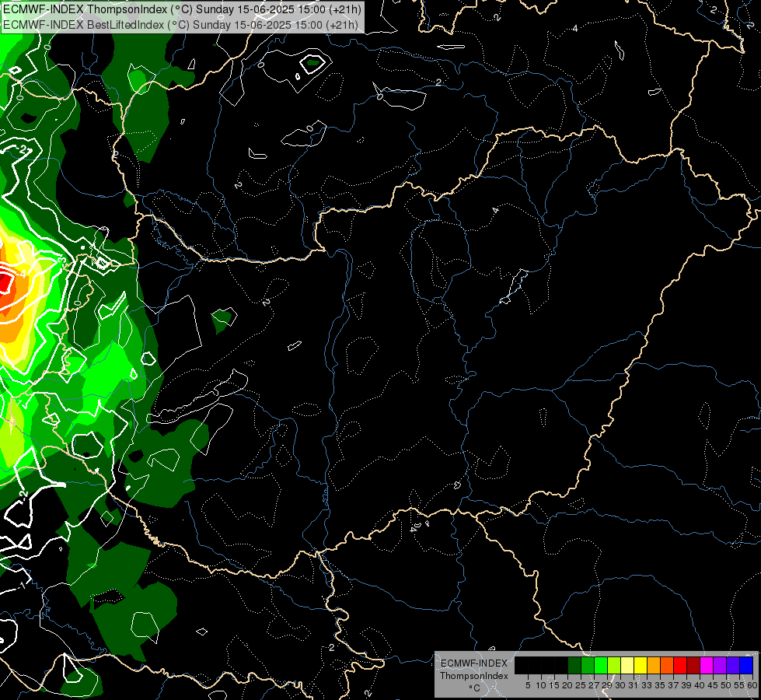Click the legend tick label 25
761x700 pixels.
coord(581,685)
